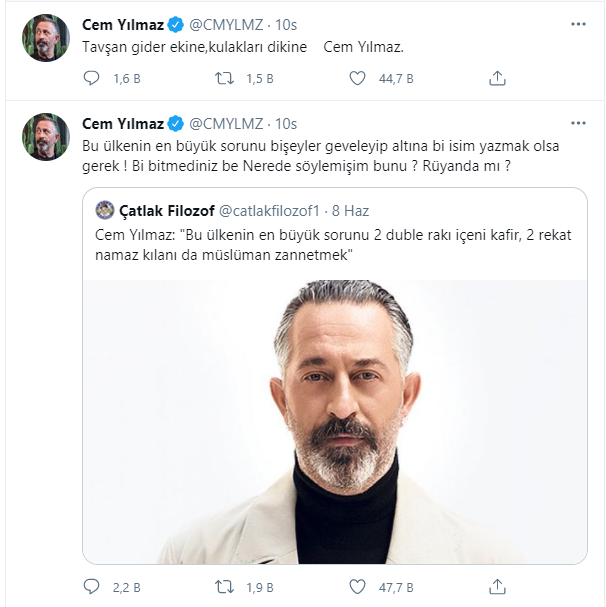
Task: Open Çatlak Filozof profile name
Action: coord(167,211)
